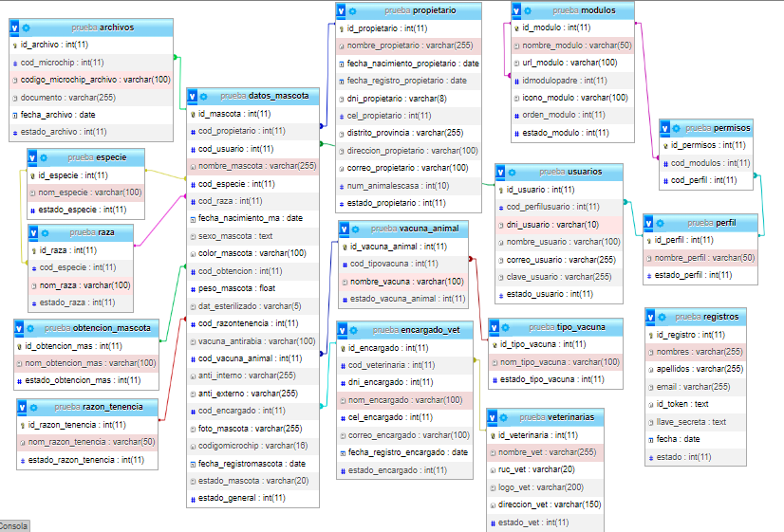The height and width of the screenshot is (532, 784).
Task: Click the gear icon on archivos table
Action: click(26, 28)
